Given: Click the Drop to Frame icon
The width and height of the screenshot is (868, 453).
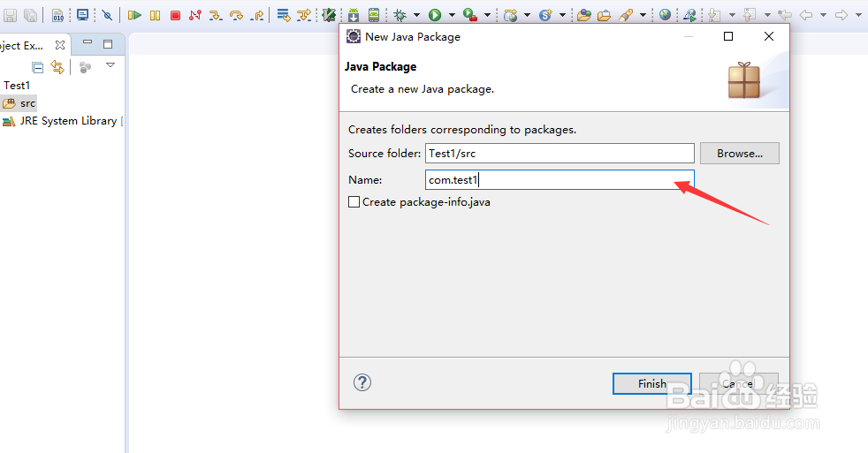Looking at the screenshot, I should pyautogui.click(x=284, y=15).
